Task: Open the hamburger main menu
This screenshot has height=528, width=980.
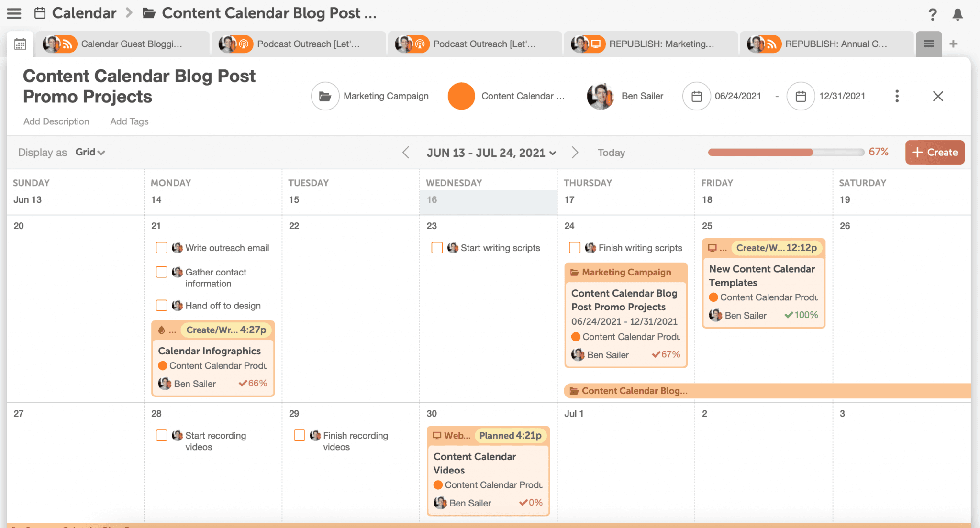Action: pos(14,13)
